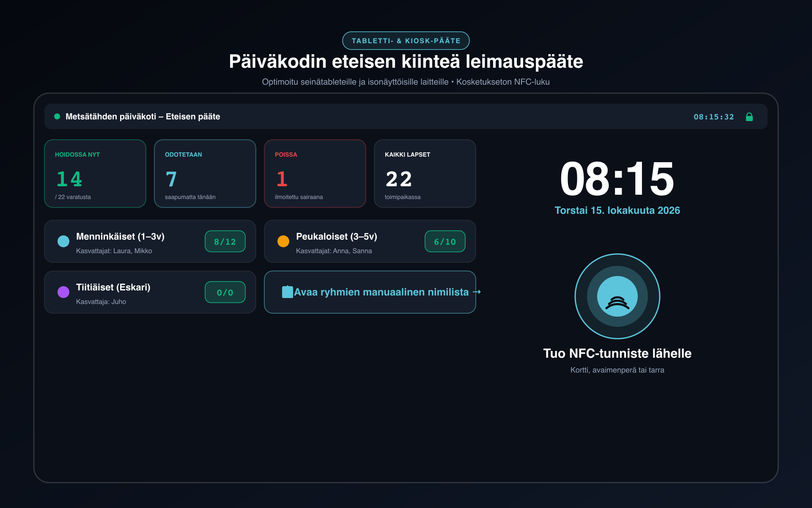Click the small 08:15:32 header clock

(714, 117)
